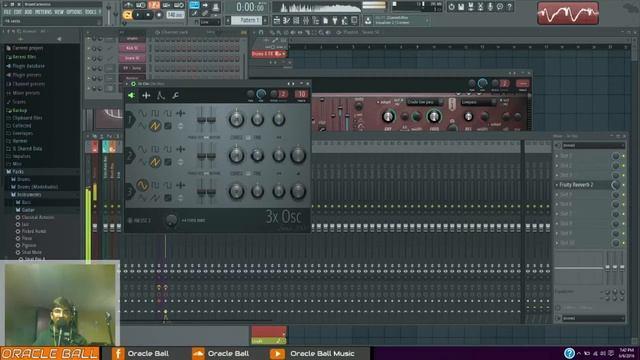This screenshot has width=640, height=360.
Task: Open the Channel rack toolbar icon
Action: (296, 20)
